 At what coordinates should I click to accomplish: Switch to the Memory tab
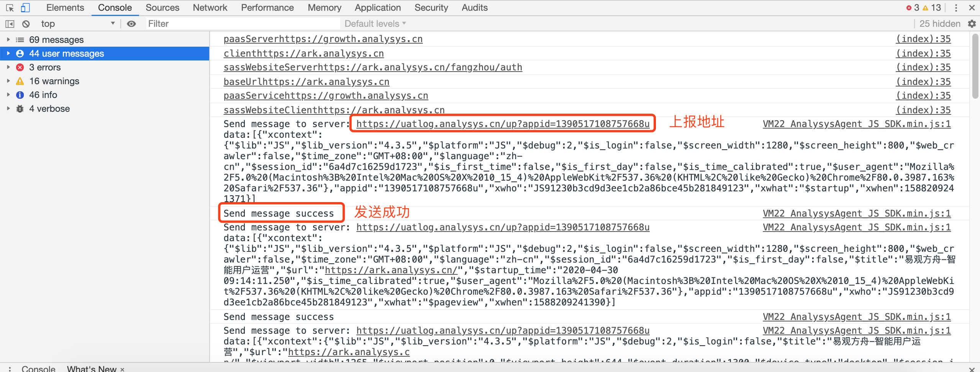click(x=324, y=8)
